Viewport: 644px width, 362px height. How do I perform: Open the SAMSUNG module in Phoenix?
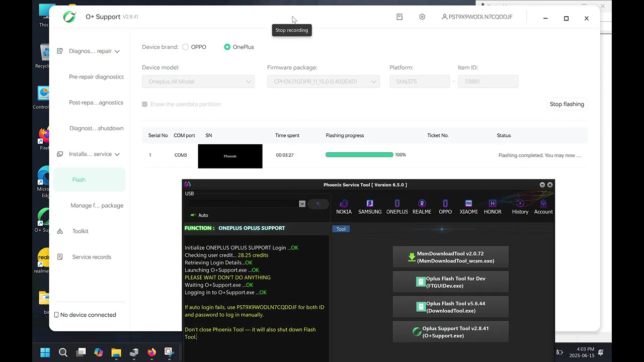coord(370,207)
